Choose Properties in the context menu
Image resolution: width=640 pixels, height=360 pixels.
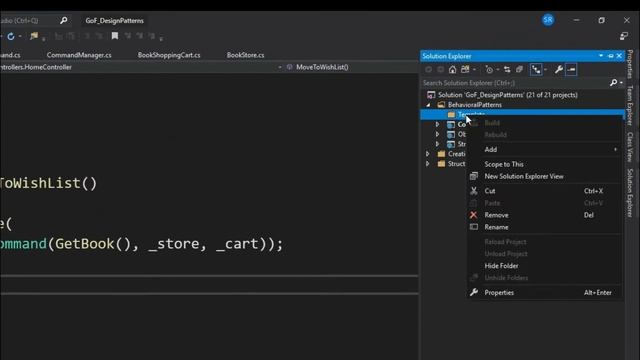pyautogui.click(x=545, y=293)
